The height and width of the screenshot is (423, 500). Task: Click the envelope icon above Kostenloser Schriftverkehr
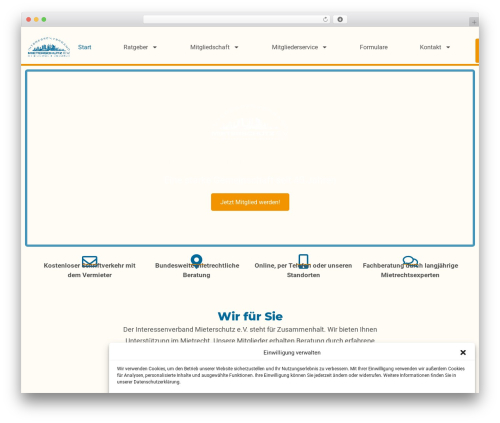coord(89,261)
